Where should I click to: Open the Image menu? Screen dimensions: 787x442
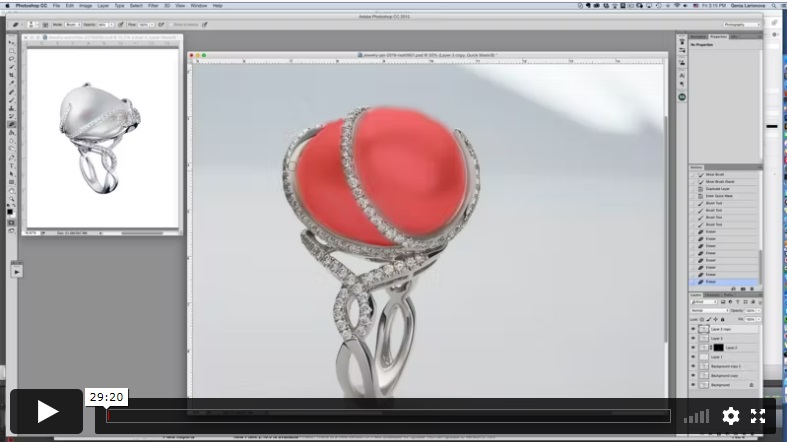[x=85, y=6]
